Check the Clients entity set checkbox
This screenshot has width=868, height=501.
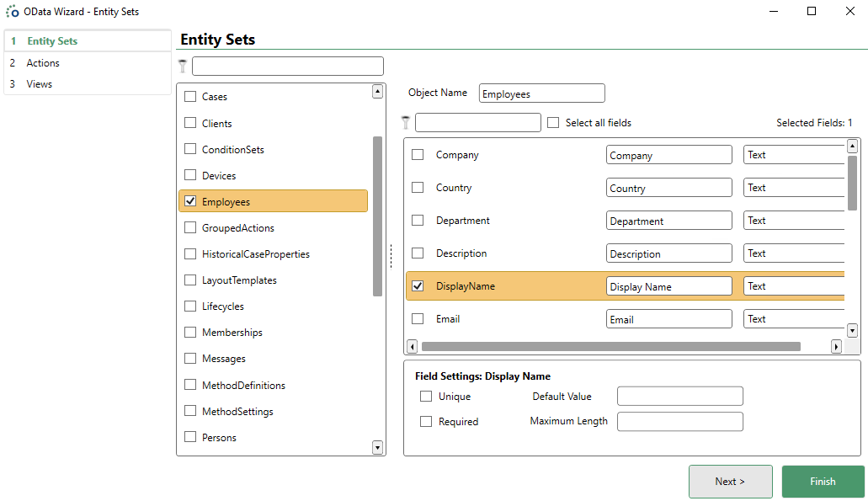[190, 122]
